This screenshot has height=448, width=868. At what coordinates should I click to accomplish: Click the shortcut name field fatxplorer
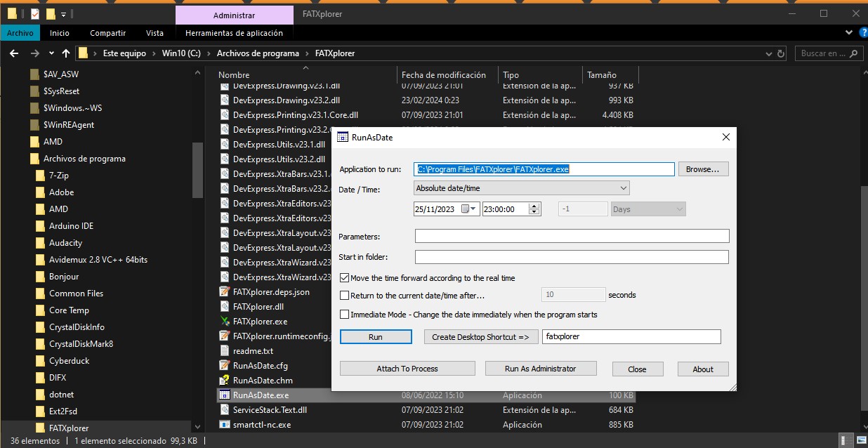point(631,337)
